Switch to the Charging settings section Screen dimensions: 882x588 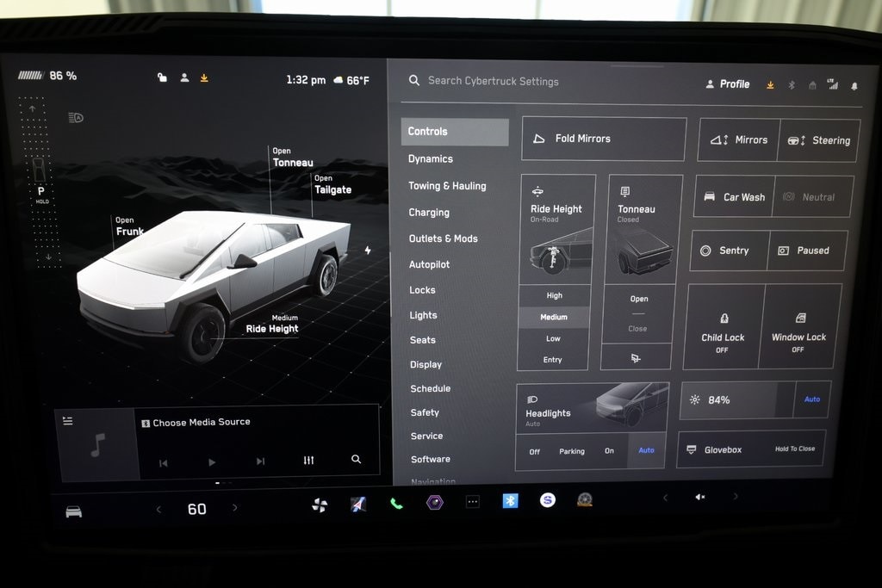[429, 213]
